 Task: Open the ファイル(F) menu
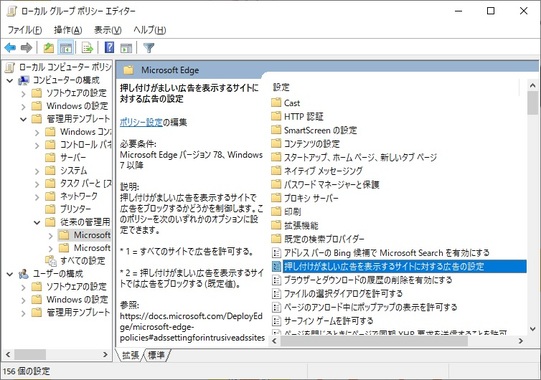tap(25, 30)
